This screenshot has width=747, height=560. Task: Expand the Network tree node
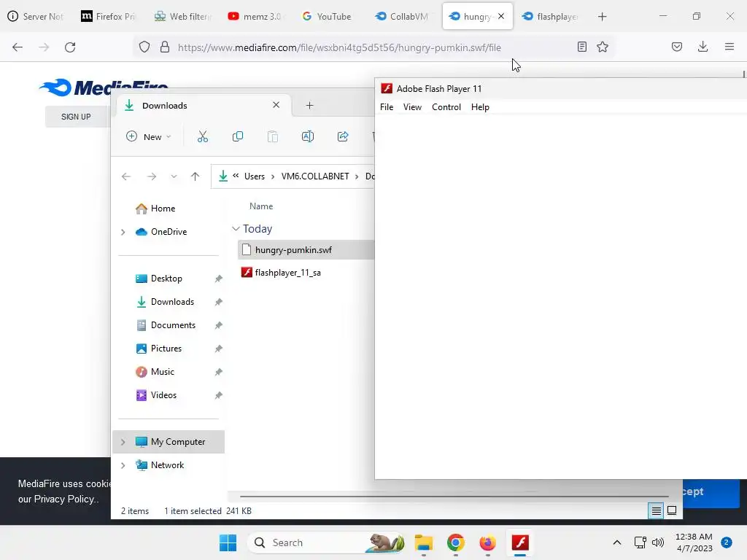pos(123,465)
